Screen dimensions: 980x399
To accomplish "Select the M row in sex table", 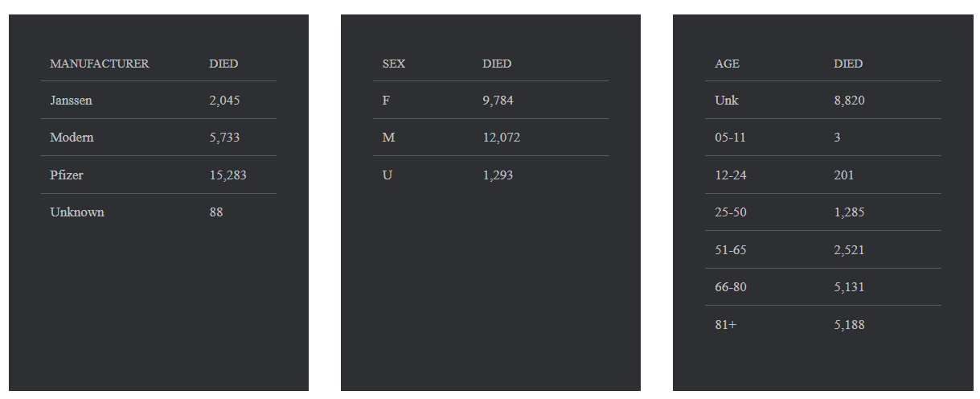I will (388, 138).
